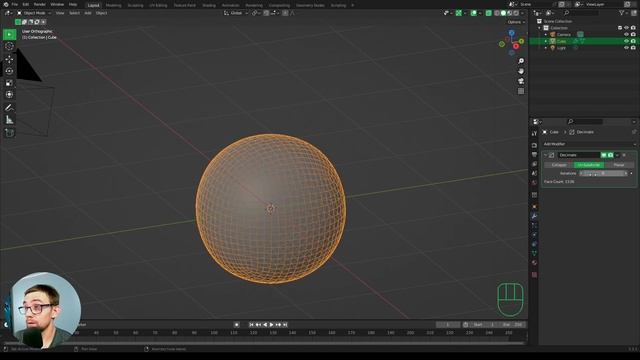Switch to the Modeling workspace tab
Viewport: 640px width, 360px height.
click(113, 5)
